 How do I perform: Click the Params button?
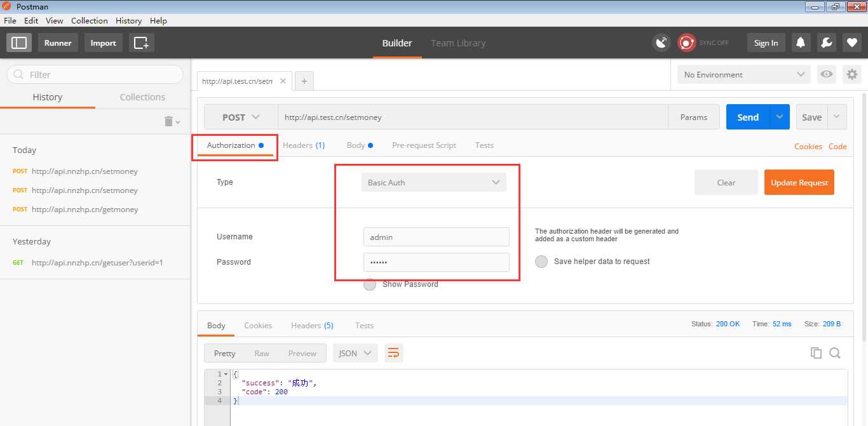pos(694,117)
